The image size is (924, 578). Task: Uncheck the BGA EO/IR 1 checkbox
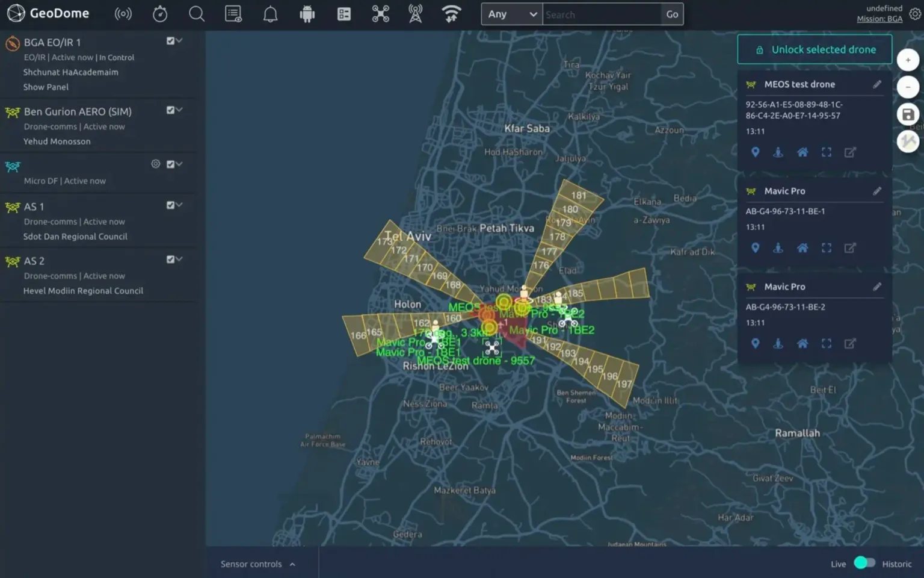pyautogui.click(x=170, y=41)
